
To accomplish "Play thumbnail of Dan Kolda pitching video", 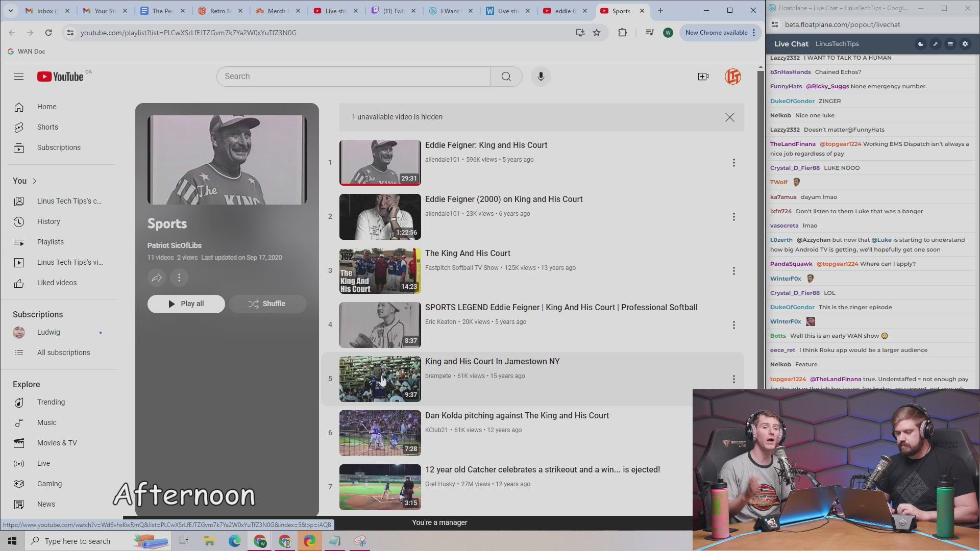I will pyautogui.click(x=380, y=433).
